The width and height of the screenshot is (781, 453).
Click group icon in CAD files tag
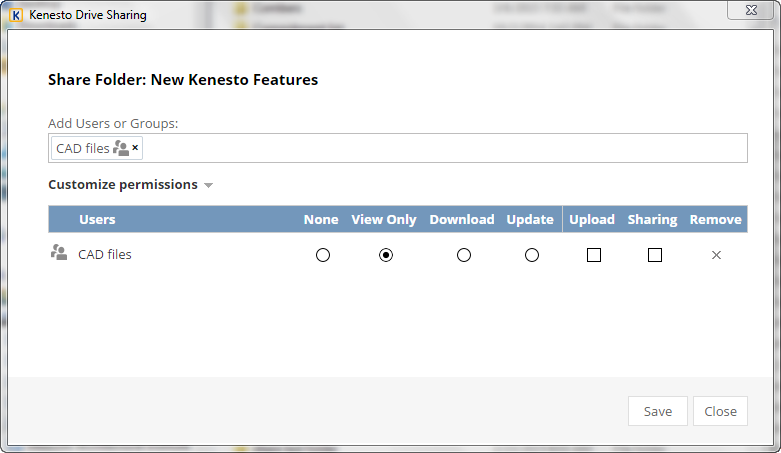point(121,148)
